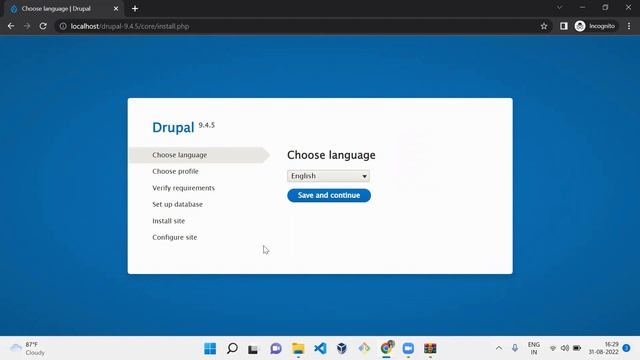
Task: Open the notification count badge
Action: point(627,348)
